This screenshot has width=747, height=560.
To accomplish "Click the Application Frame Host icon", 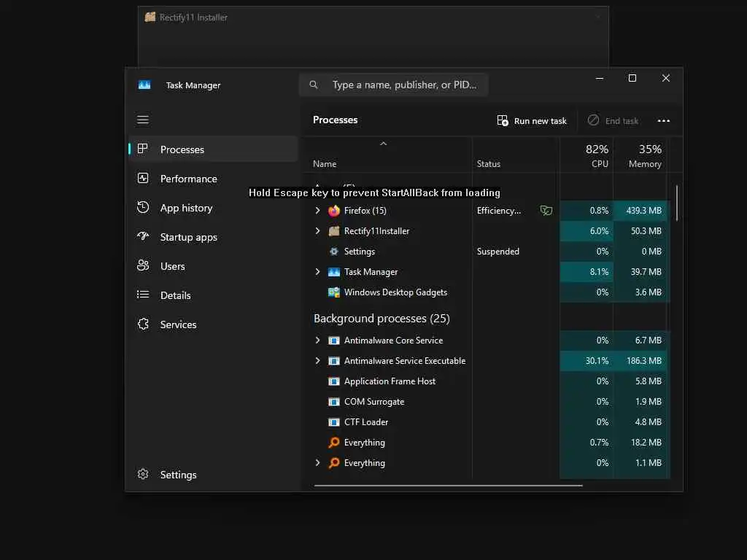I will (334, 381).
